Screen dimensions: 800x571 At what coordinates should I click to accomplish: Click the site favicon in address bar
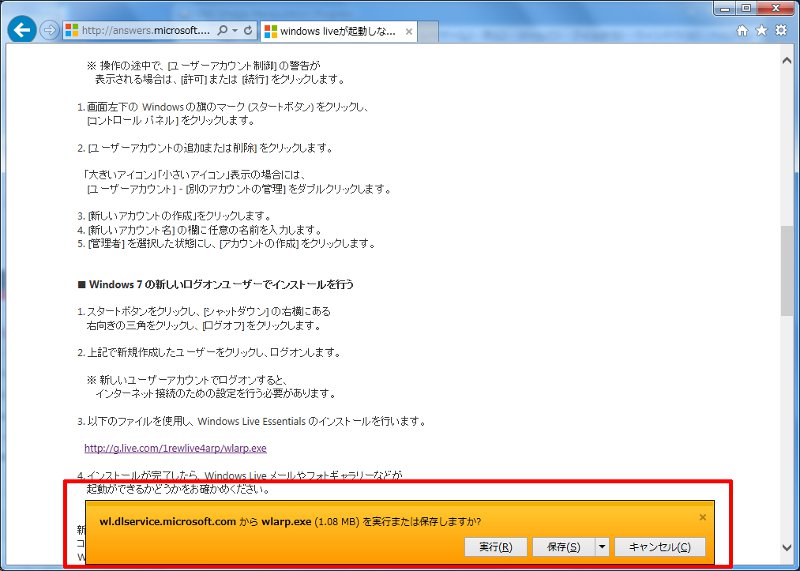(x=72, y=31)
